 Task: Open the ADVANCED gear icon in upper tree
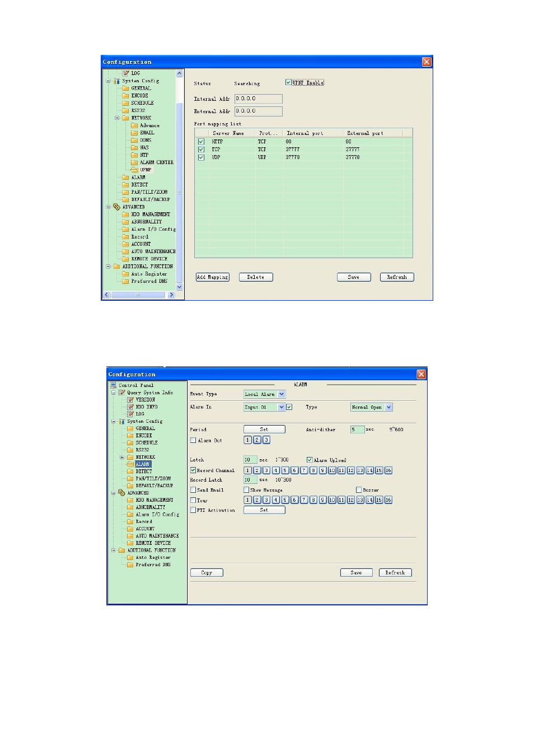117,207
